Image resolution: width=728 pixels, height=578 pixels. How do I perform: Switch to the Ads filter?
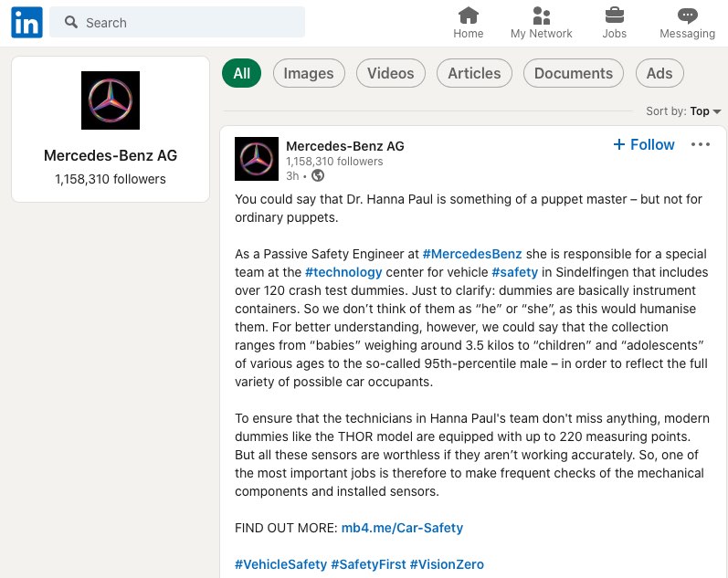click(x=659, y=73)
